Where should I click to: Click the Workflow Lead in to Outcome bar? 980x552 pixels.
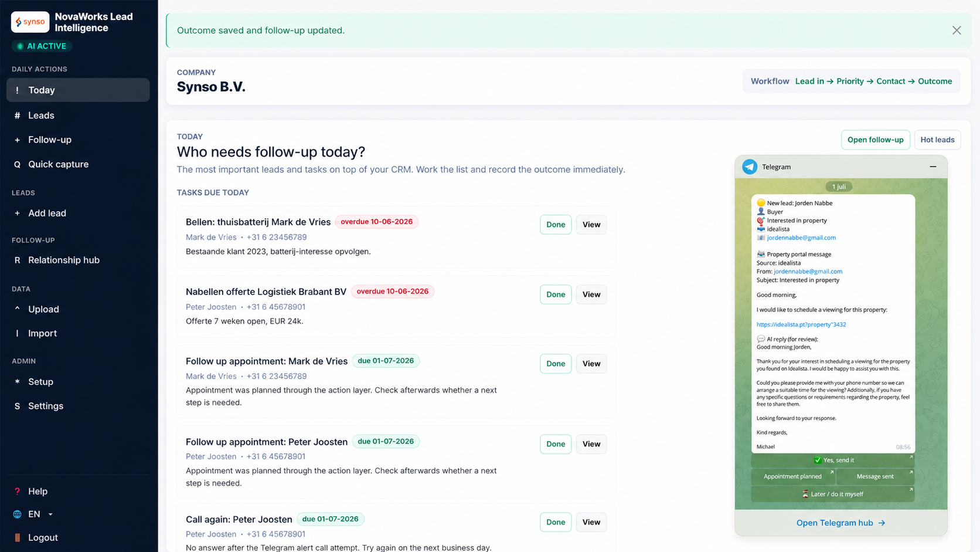pos(851,82)
